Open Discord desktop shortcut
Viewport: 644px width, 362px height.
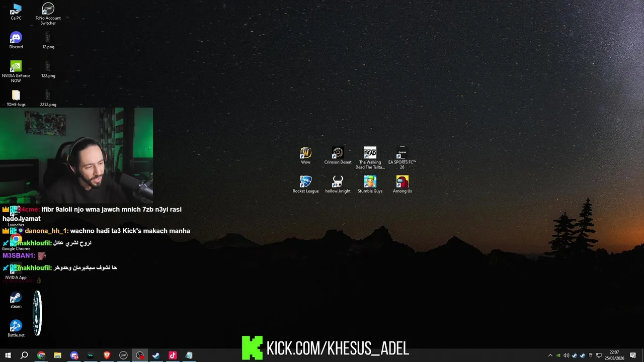pos(16,41)
